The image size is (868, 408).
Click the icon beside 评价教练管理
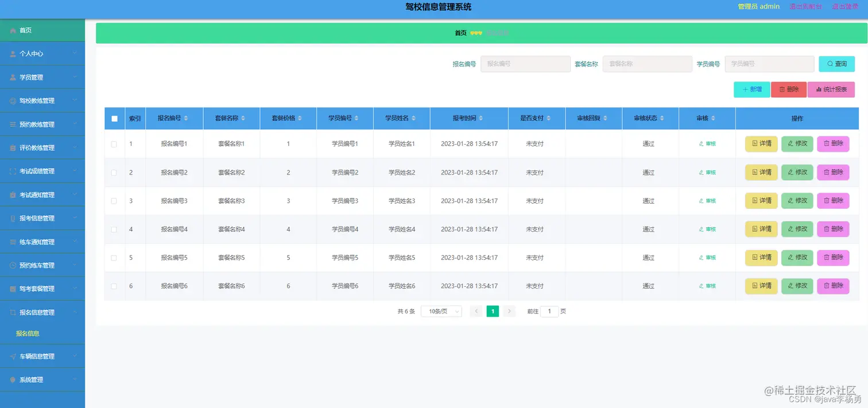coord(13,148)
